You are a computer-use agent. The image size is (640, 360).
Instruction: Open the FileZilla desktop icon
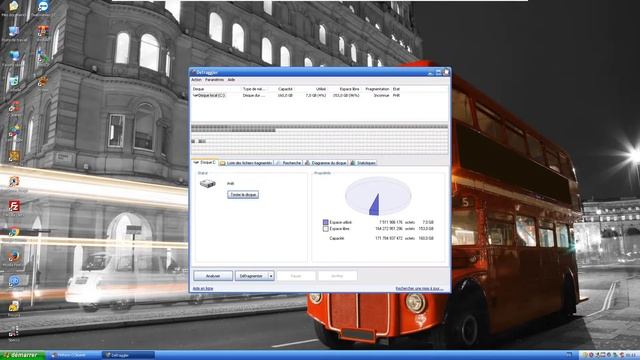[14, 207]
